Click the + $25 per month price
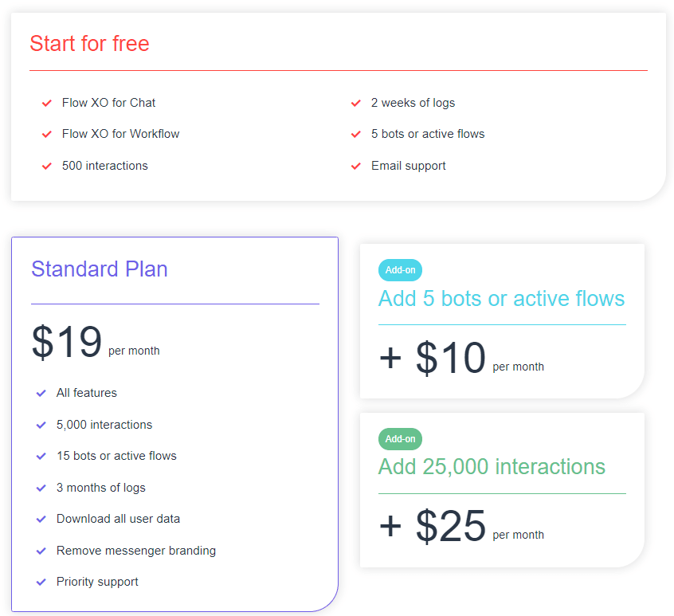 point(461,526)
